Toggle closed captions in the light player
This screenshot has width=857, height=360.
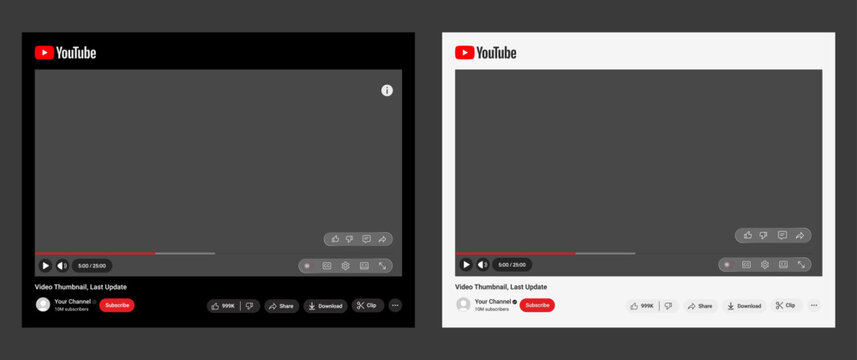pyautogui.click(x=746, y=265)
